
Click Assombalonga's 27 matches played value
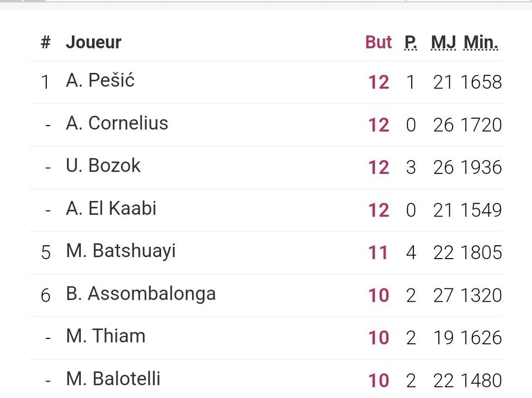(x=443, y=295)
